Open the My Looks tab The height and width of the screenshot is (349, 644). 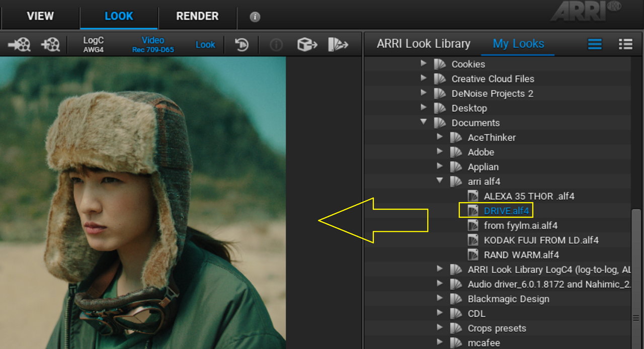518,44
